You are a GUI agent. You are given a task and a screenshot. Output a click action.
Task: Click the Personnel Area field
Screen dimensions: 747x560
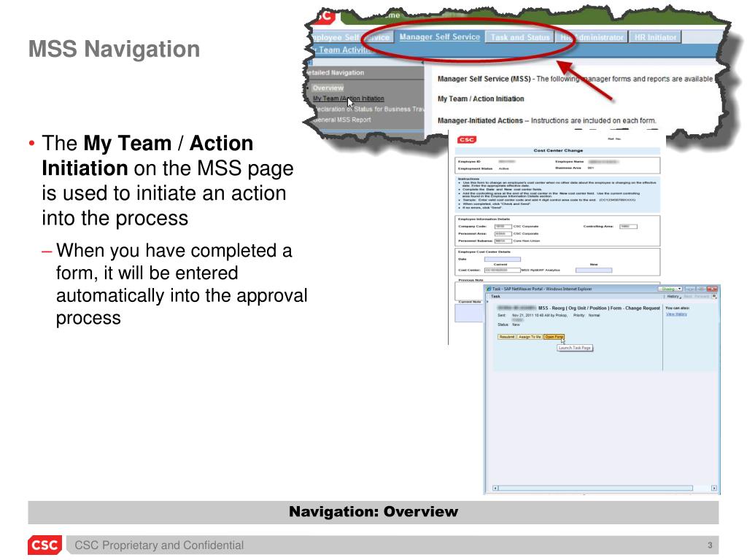point(503,233)
